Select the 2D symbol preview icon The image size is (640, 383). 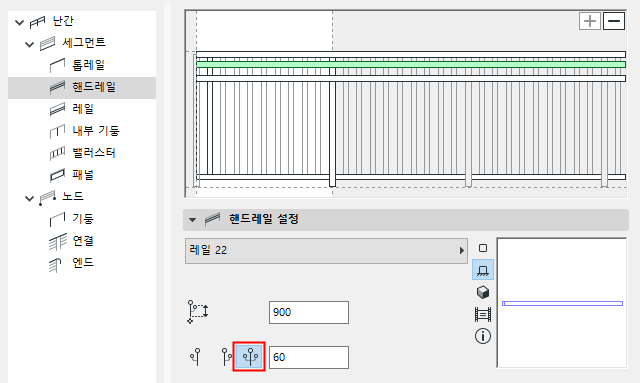click(483, 248)
